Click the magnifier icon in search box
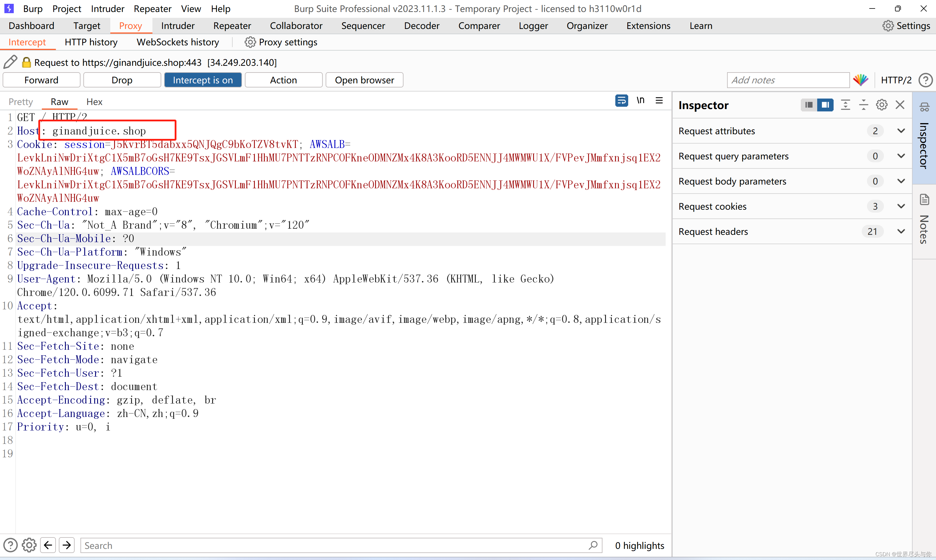 (593, 545)
